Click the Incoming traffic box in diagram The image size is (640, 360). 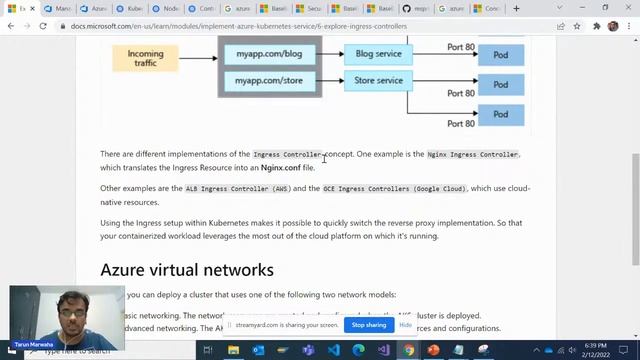(145, 58)
